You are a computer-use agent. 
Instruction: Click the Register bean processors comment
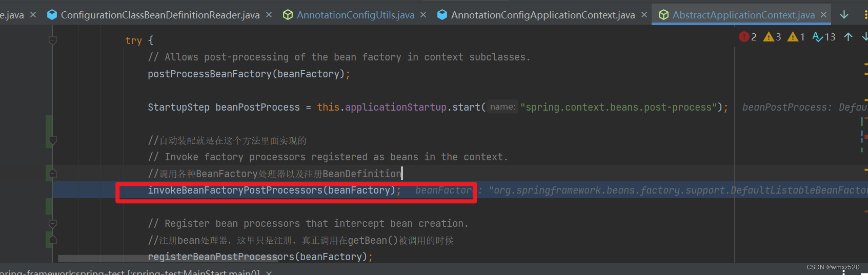pos(308,223)
